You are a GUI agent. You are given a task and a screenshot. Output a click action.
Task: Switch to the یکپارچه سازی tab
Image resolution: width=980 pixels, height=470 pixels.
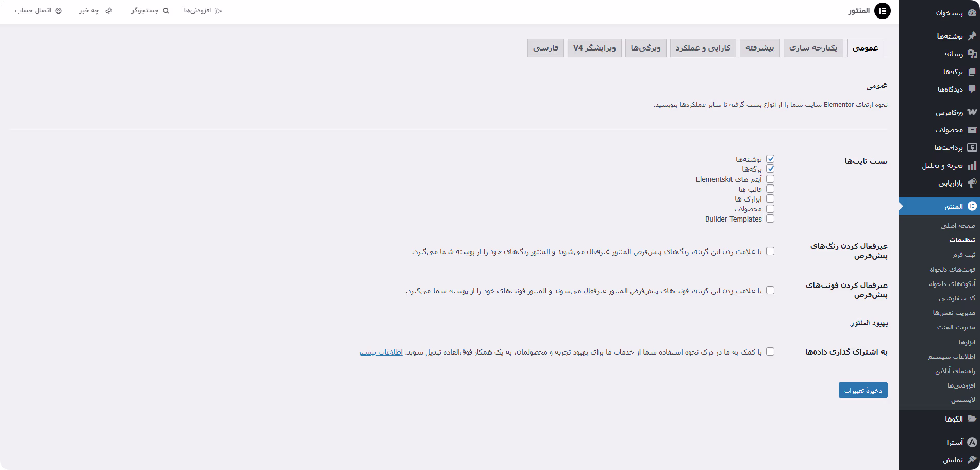(x=813, y=48)
